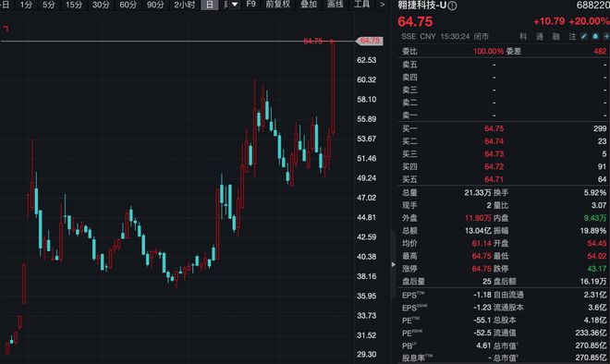Expand more toolbar items chevron

382,5
